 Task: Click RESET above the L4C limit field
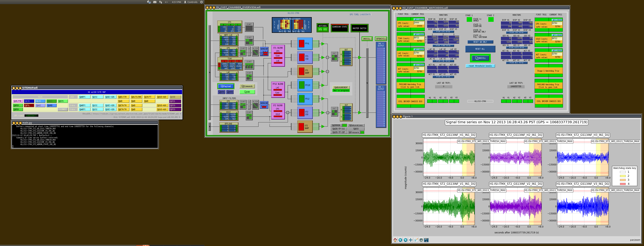tap(421, 49)
